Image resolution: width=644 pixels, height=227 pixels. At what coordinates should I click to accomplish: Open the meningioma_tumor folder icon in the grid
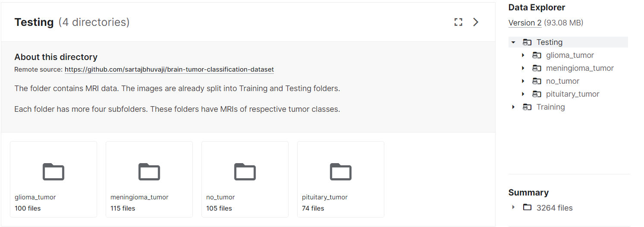pyautogui.click(x=149, y=172)
